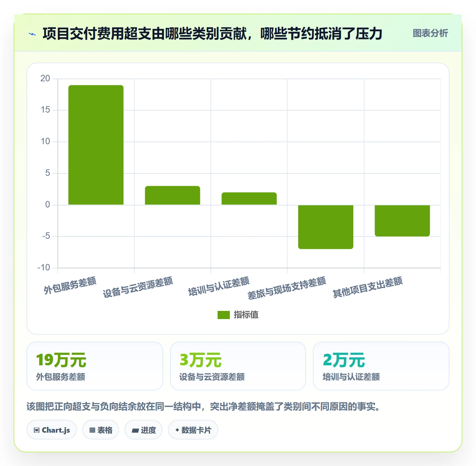Click the 培训与认证差额 bar in chart
476x466 pixels.
click(x=249, y=199)
